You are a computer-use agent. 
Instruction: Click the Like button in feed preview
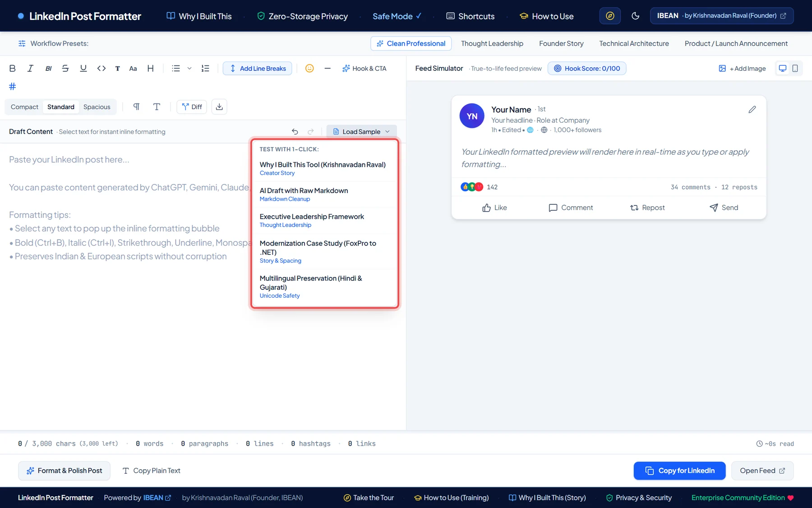pyautogui.click(x=494, y=208)
